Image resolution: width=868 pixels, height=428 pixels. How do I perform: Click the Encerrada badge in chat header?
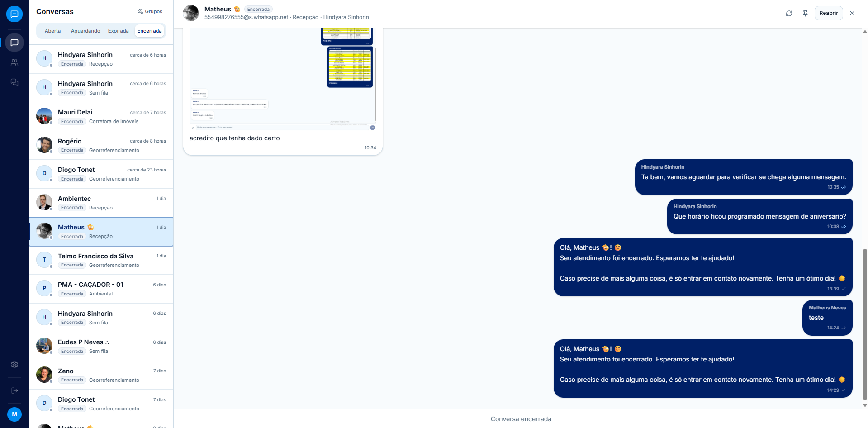point(258,9)
